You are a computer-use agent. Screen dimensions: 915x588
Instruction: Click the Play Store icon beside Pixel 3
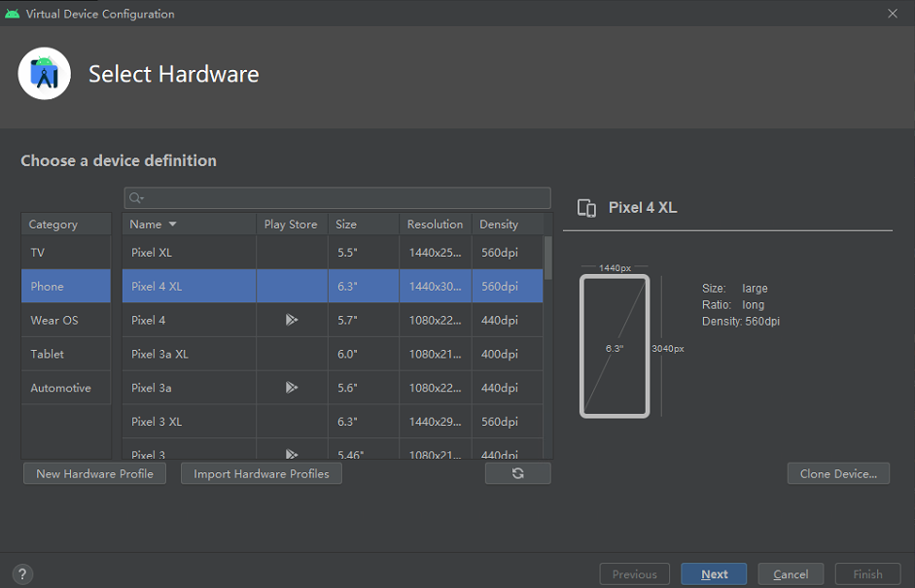[291, 455]
